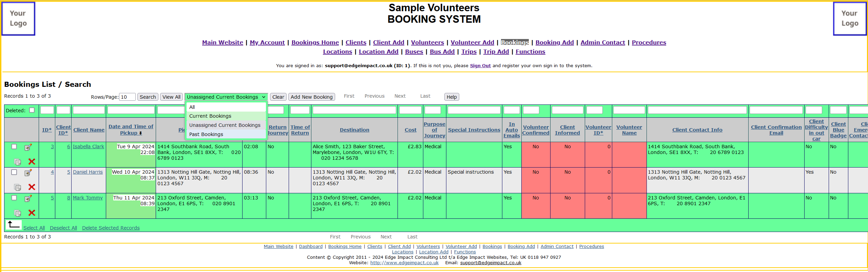The width and height of the screenshot is (868, 272).
Task: Edit Isabella Clark's booking with pencil icon
Action: (x=28, y=147)
